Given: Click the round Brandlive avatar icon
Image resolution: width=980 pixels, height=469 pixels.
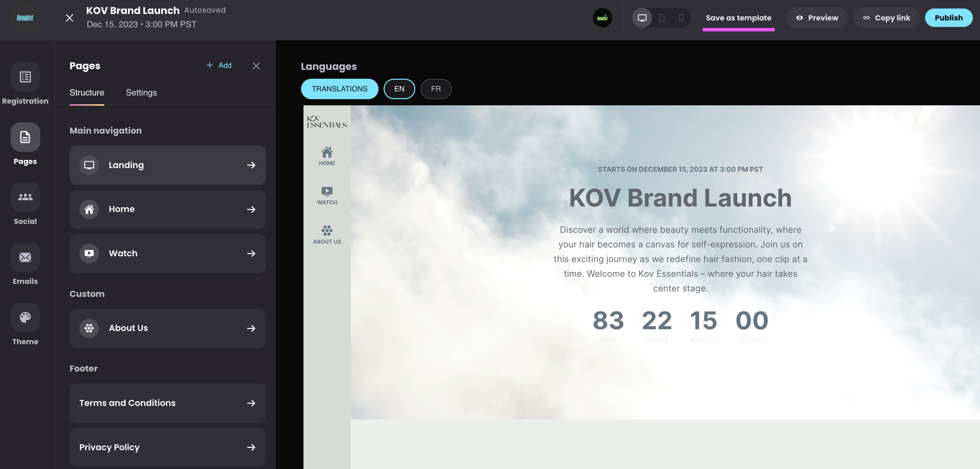Looking at the screenshot, I should tap(602, 18).
